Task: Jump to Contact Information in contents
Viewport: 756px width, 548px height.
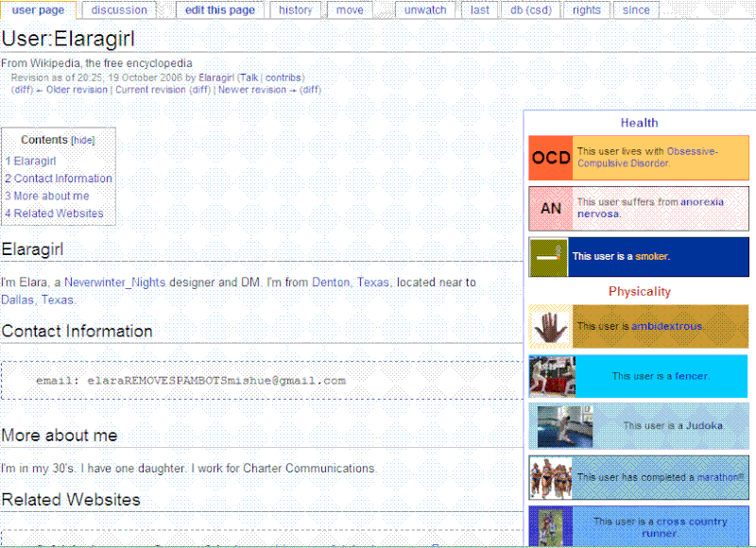Action: [x=62, y=179]
